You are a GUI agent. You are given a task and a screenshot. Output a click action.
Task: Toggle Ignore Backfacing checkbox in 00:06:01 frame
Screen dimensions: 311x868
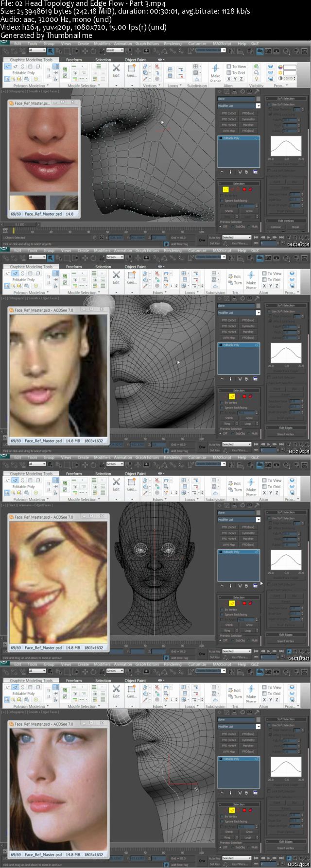(x=222, y=201)
